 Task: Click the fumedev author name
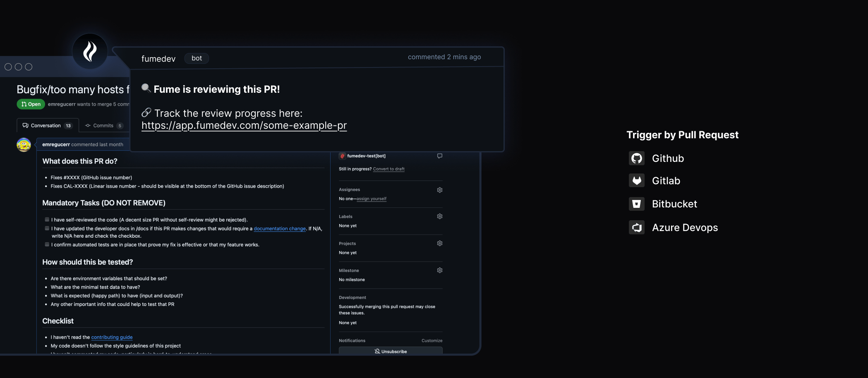(158, 59)
